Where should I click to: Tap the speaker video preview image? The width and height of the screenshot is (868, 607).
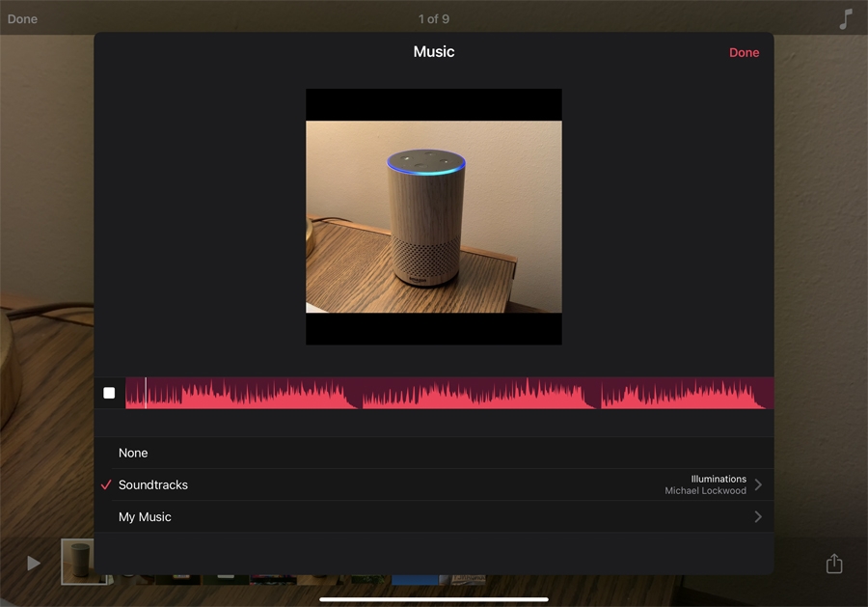(x=433, y=216)
